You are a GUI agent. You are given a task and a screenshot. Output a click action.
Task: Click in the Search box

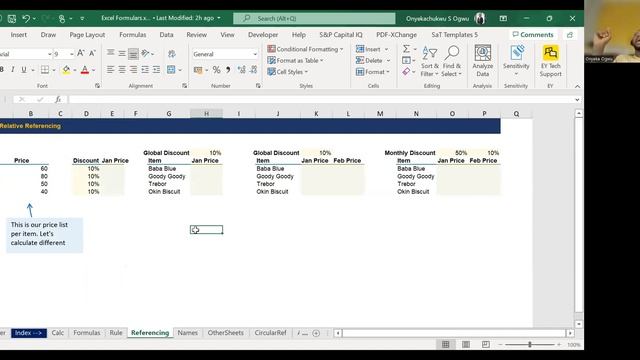pos(314,18)
